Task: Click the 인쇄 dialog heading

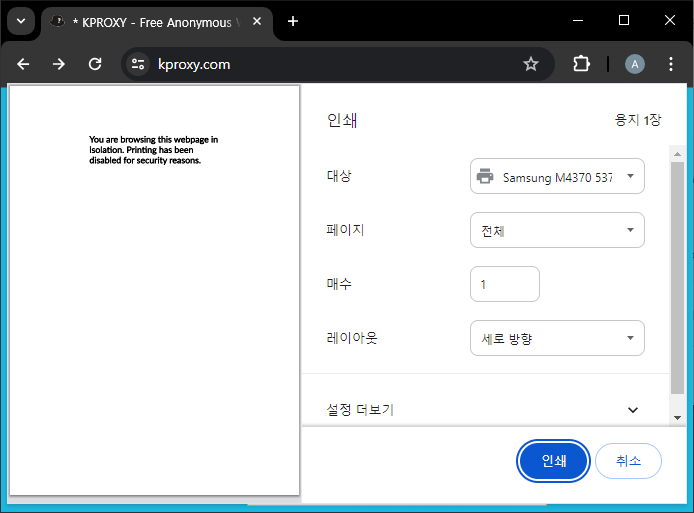Action: tap(342, 120)
